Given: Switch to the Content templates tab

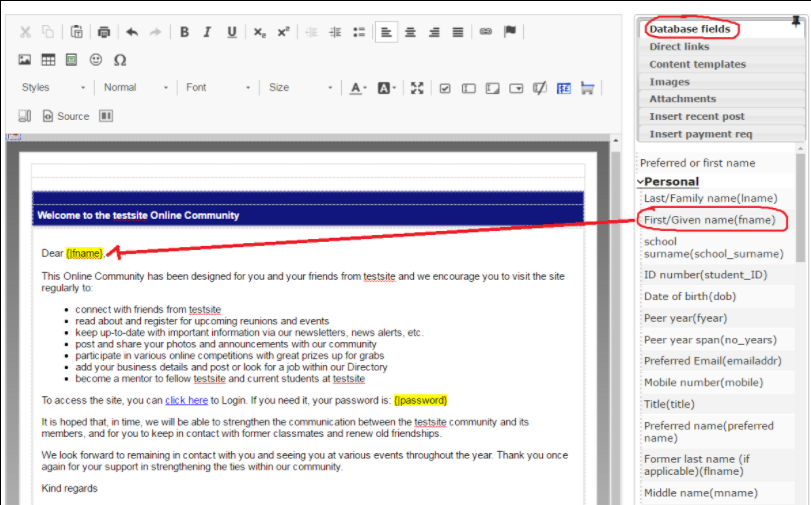Looking at the screenshot, I should (697, 64).
